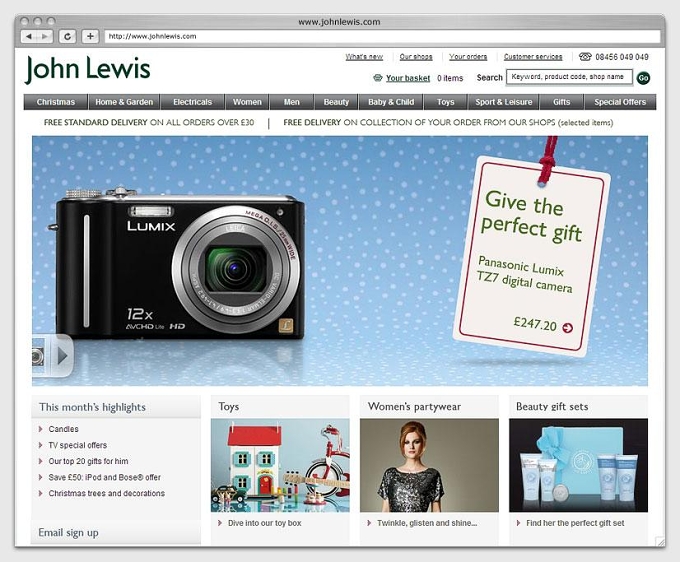
Task: Click the Beauty gift sets product image
Action: (x=579, y=465)
